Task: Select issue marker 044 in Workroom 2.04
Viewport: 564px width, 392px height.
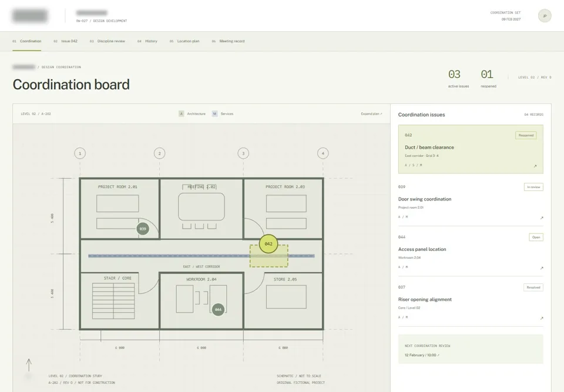Action: tap(218, 310)
